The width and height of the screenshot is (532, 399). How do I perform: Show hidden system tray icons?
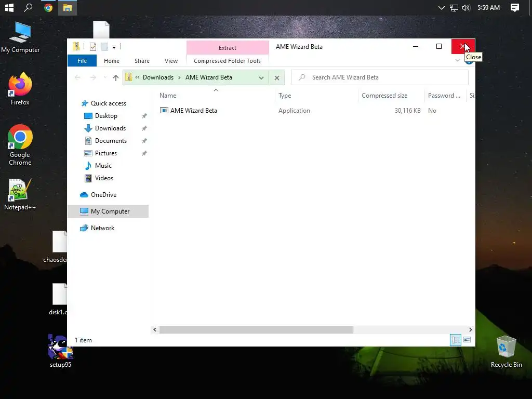point(441,8)
